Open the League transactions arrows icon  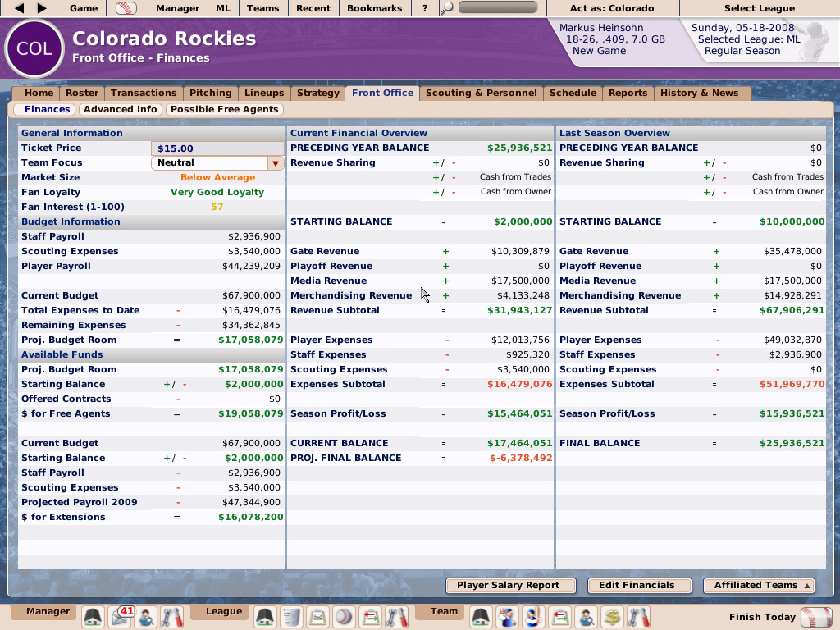click(x=371, y=617)
